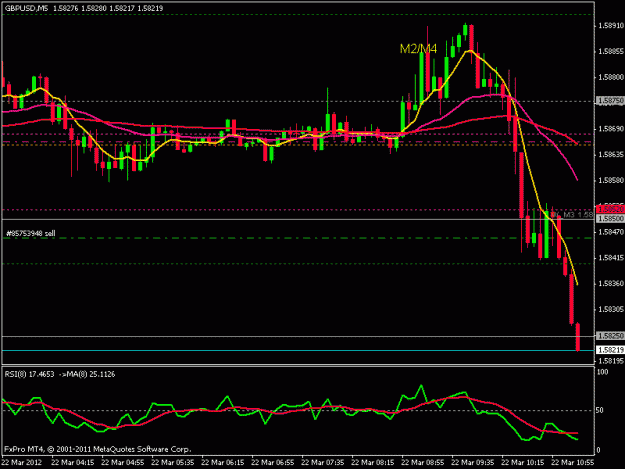625x469 pixels.
Task: Click the current price tag 1.58219
Action: (610, 350)
